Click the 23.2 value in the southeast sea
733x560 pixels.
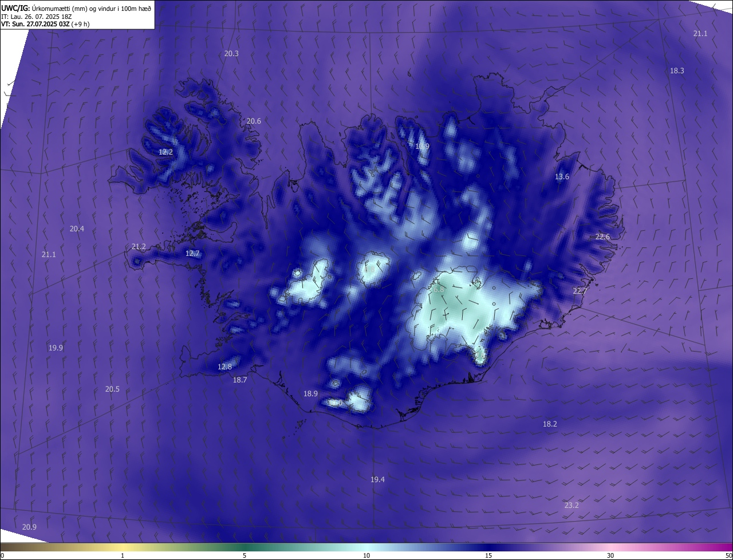pyautogui.click(x=572, y=505)
